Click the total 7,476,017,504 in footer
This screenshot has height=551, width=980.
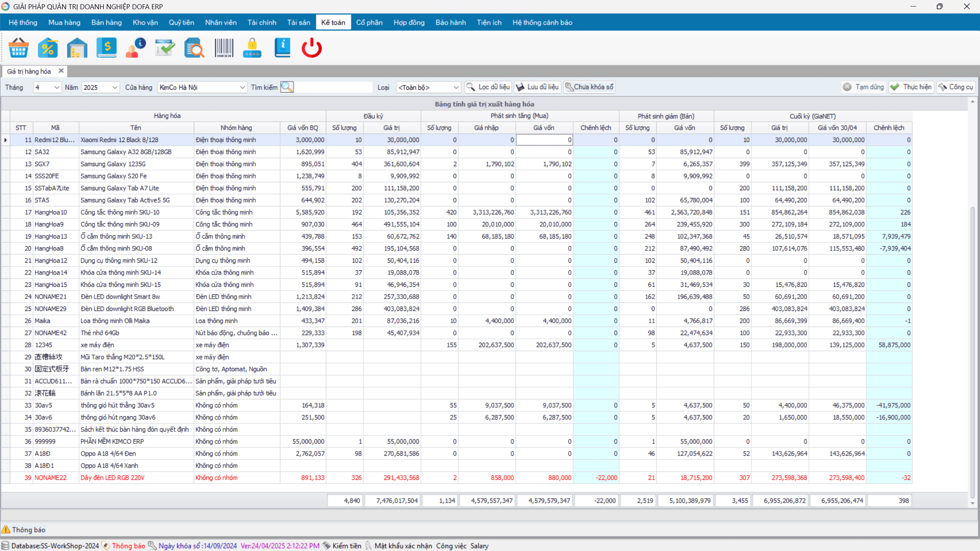tap(392, 500)
